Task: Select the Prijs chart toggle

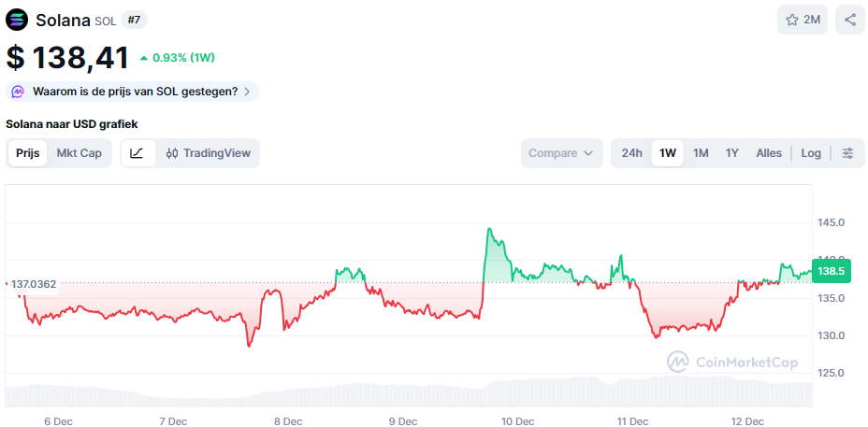Action: click(x=28, y=153)
